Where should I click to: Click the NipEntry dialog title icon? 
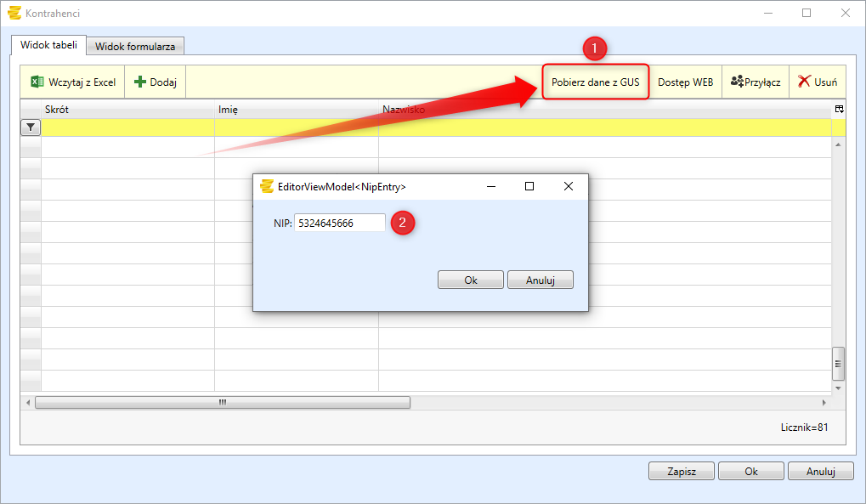[x=267, y=186]
